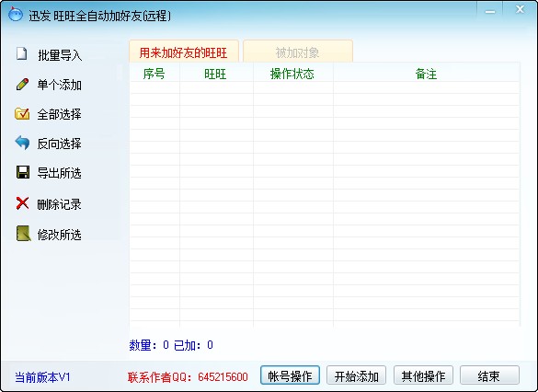Click the 联系作者QQ: 645215600 text
The image size is (538, 392).
188,377
